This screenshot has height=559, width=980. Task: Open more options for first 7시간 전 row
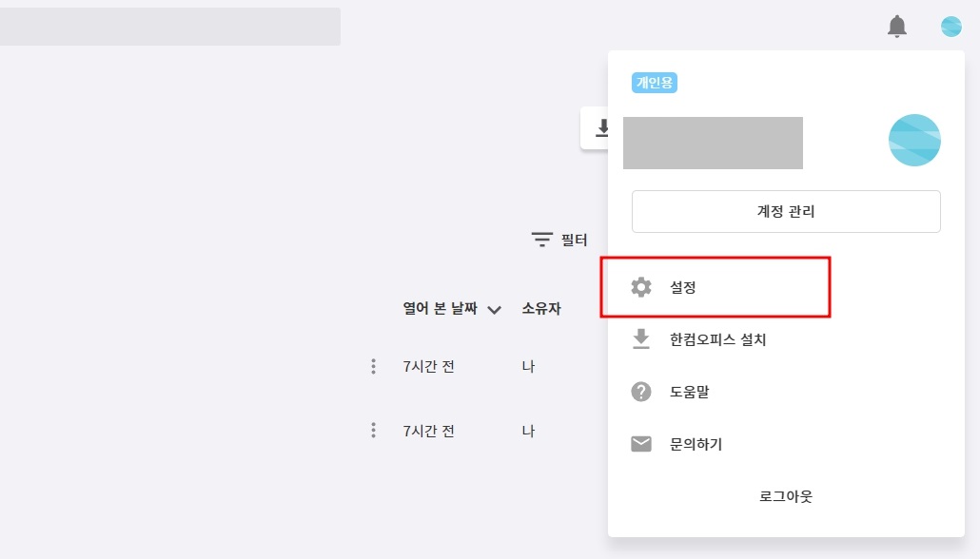tap(373, 367)
